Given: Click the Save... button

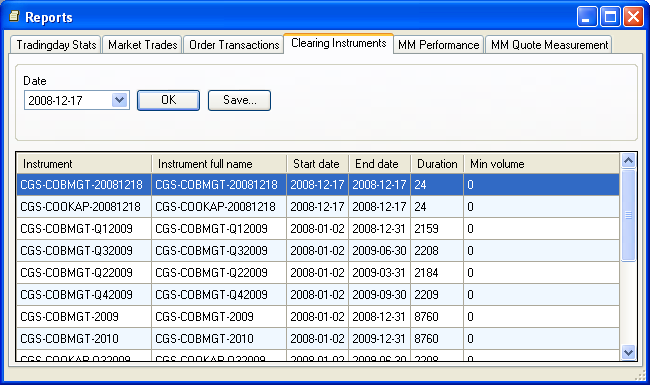Looking at the screenshot, I should coord(239,100).
